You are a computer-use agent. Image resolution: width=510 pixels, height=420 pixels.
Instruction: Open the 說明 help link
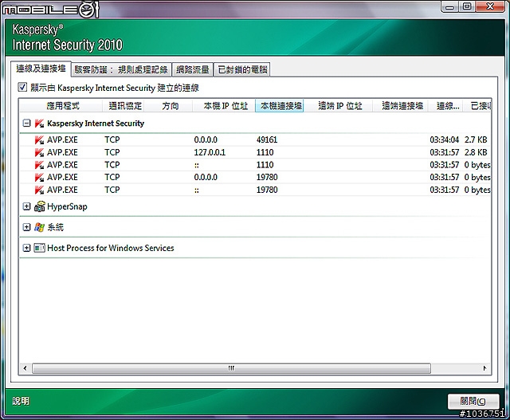tap(21, 401)
